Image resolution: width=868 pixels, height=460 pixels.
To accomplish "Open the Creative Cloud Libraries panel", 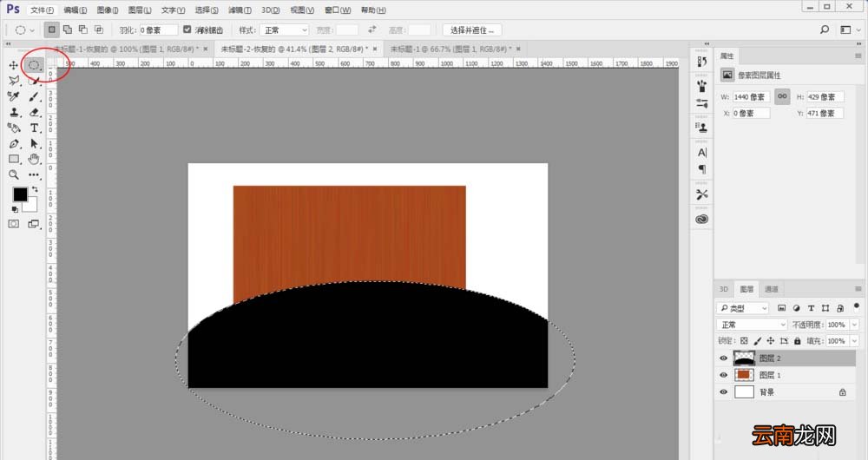I will click(702, 220).
